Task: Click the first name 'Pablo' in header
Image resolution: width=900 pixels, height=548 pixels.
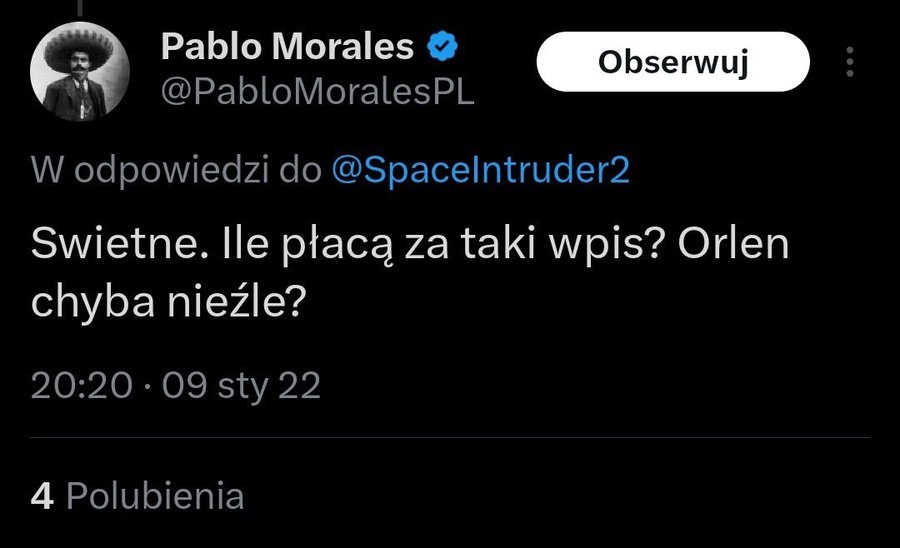Action: point(207,46)
